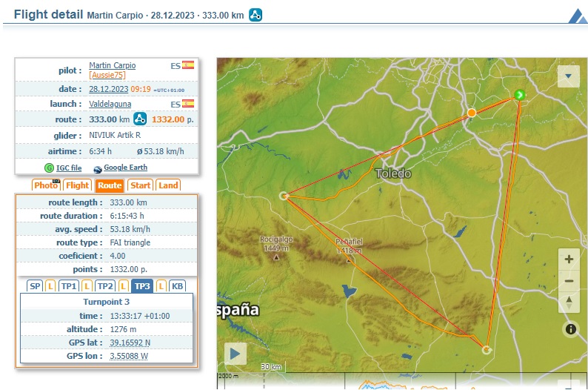
Task: Switch to the Photo tab
Action: click(x=46, y=185)
